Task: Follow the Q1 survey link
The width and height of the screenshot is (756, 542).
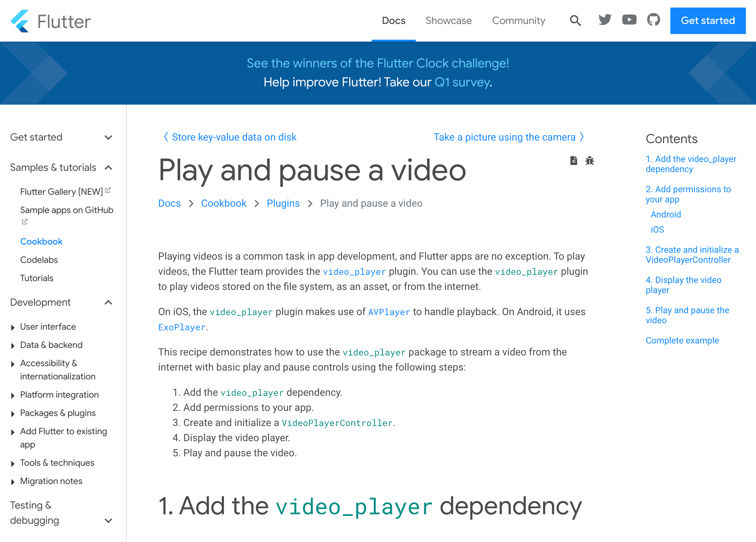Action: [x=462, y=82]
